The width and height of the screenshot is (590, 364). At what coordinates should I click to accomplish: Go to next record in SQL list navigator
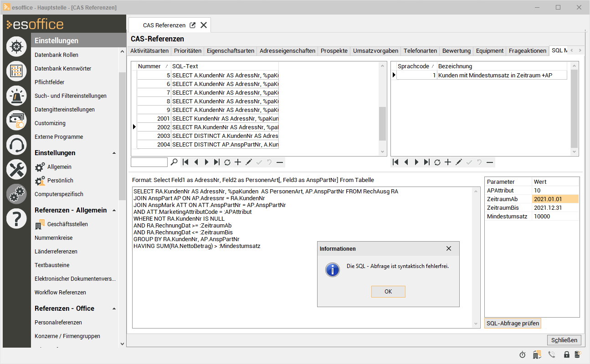coord(206,162)
